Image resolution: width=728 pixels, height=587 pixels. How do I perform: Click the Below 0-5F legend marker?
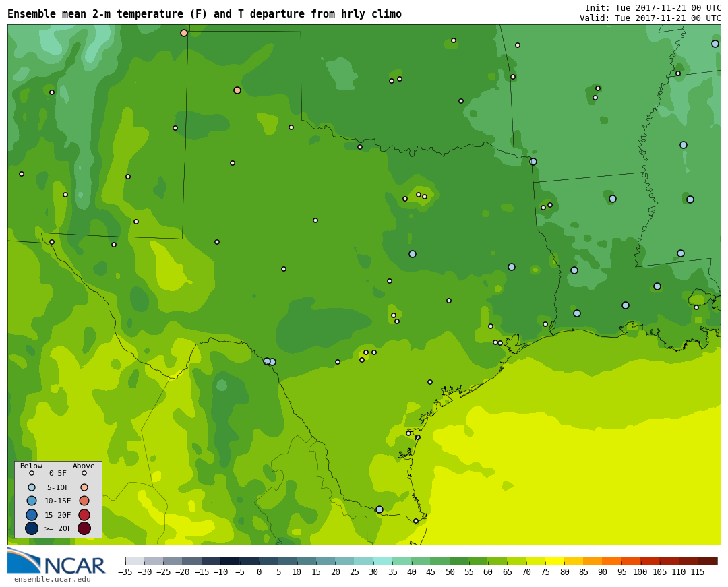tap(32, 474)
